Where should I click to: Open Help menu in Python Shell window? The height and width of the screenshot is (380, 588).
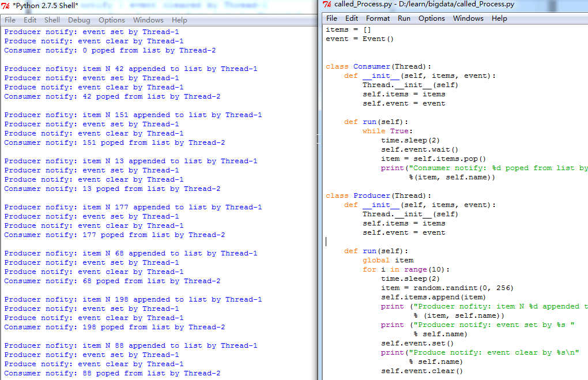(x=179, y=20)
